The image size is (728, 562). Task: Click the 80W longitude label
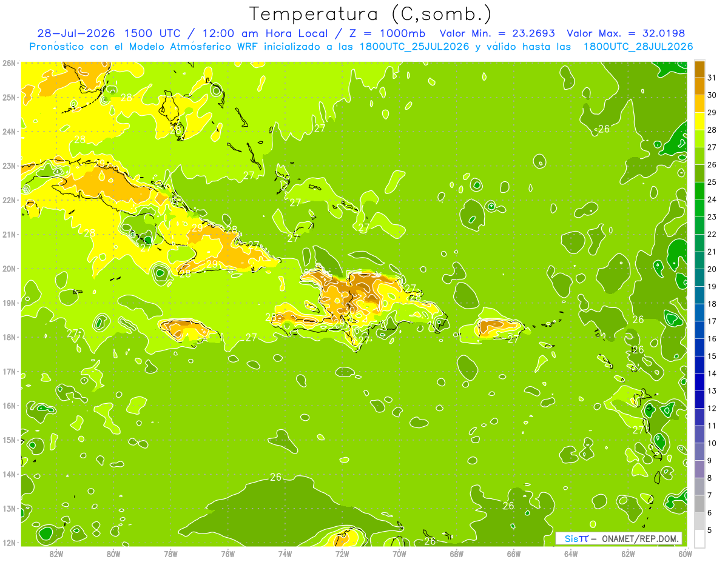[x=113, y=554]
